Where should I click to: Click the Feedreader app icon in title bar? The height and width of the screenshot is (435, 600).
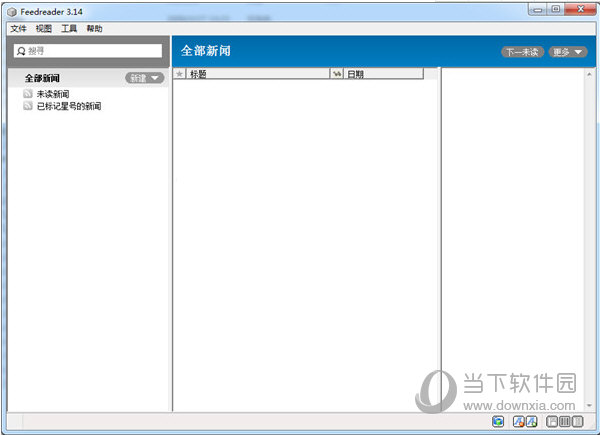click(12, 12)
